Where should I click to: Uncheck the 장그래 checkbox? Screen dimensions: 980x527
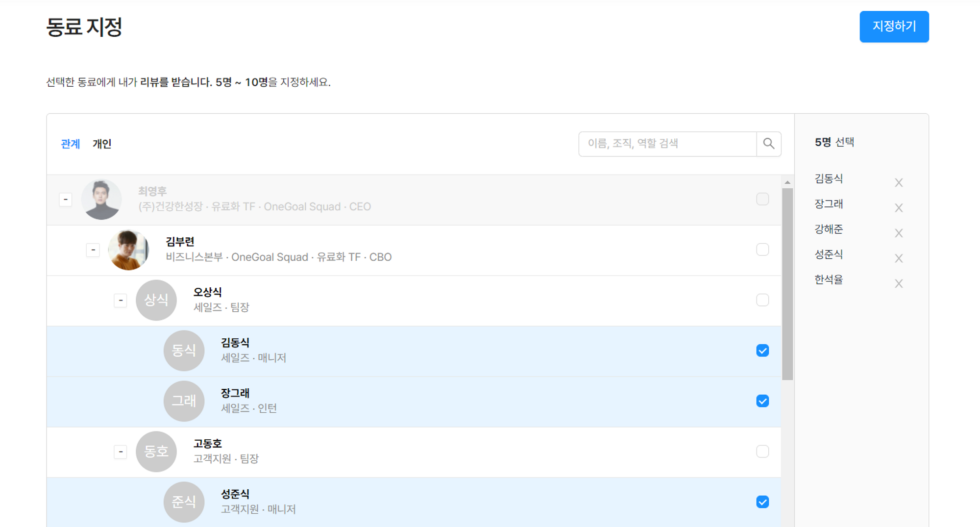coord(762,401)
